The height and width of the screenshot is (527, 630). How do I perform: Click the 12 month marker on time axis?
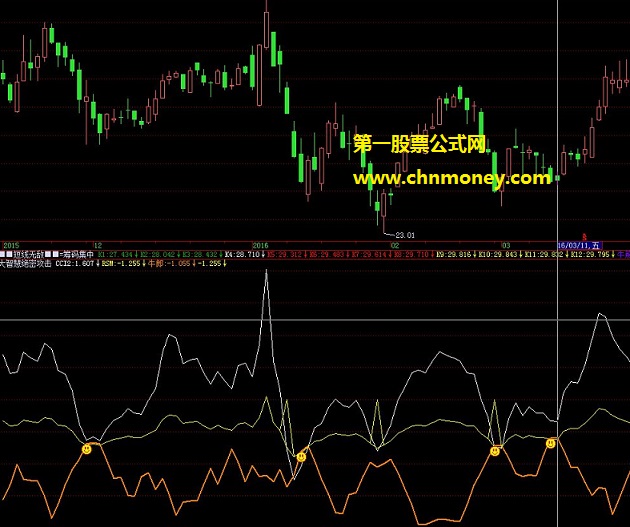98,245
